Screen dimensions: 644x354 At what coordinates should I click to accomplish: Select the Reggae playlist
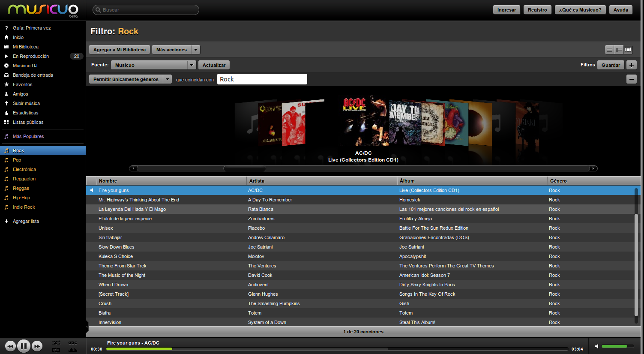pyautogui.click(x=21, y=188)
